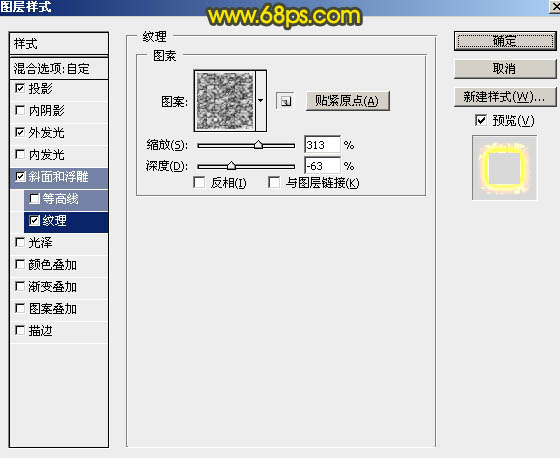The image size is (560, 458).
Task: Click the 取消 button
Action: (x=505, y=69)
